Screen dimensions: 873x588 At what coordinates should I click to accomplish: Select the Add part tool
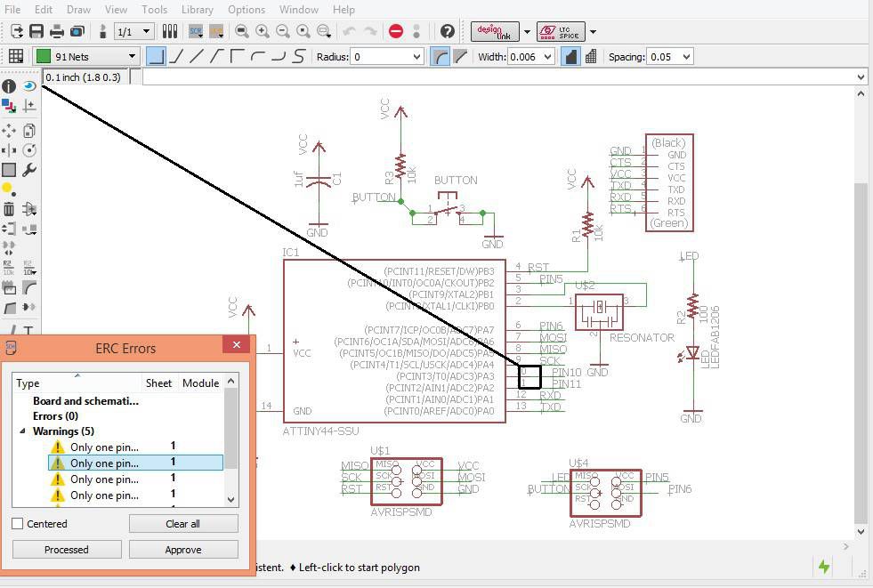[29, 209]
